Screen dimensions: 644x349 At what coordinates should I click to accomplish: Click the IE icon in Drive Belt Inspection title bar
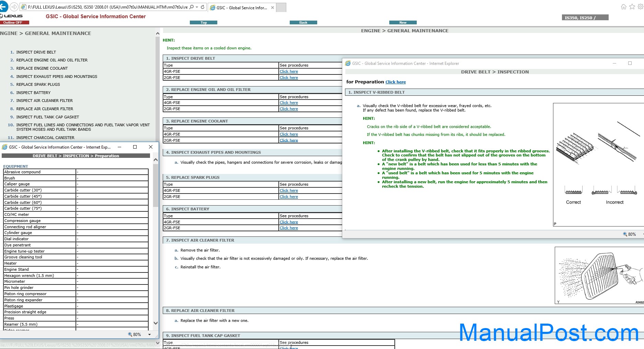point(348,63)
